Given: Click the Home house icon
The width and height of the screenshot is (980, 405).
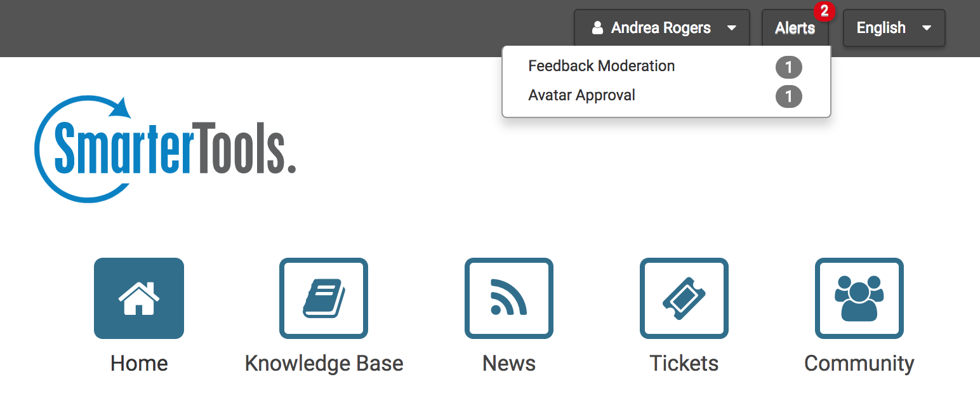Looking at the screenshot, I should (x=139, y=298).
